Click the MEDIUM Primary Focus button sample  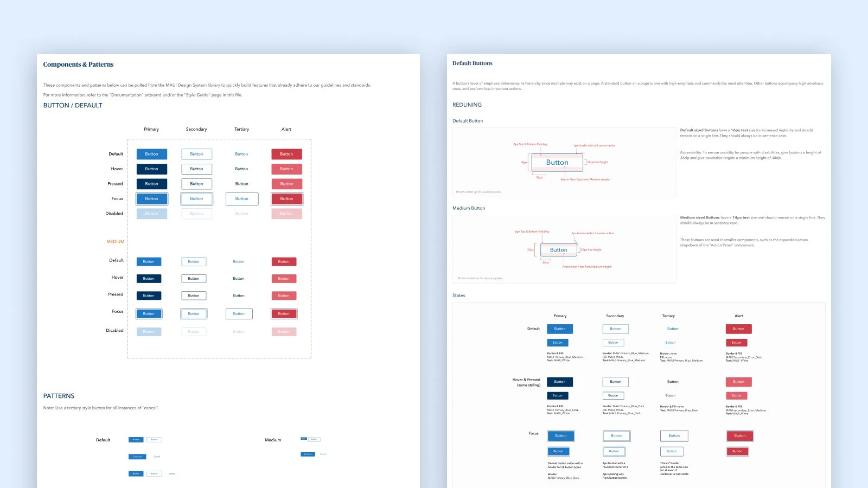tap(149, 313)
